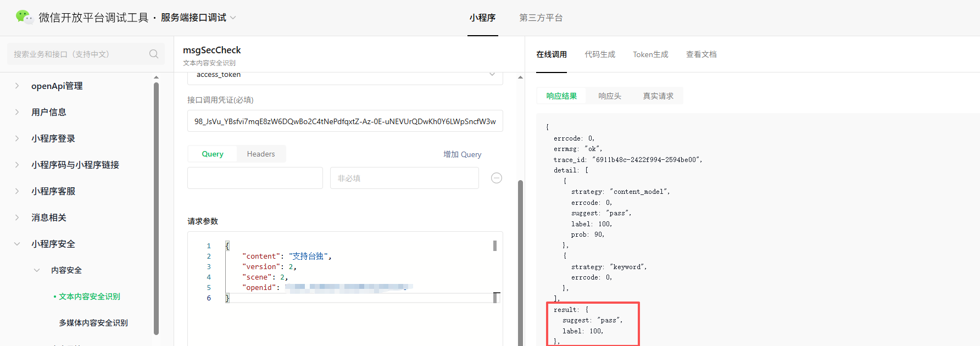The width and height of the screenshot is (980, 346).
Task: Click the 增加 Query link
Action: point(463,154)
